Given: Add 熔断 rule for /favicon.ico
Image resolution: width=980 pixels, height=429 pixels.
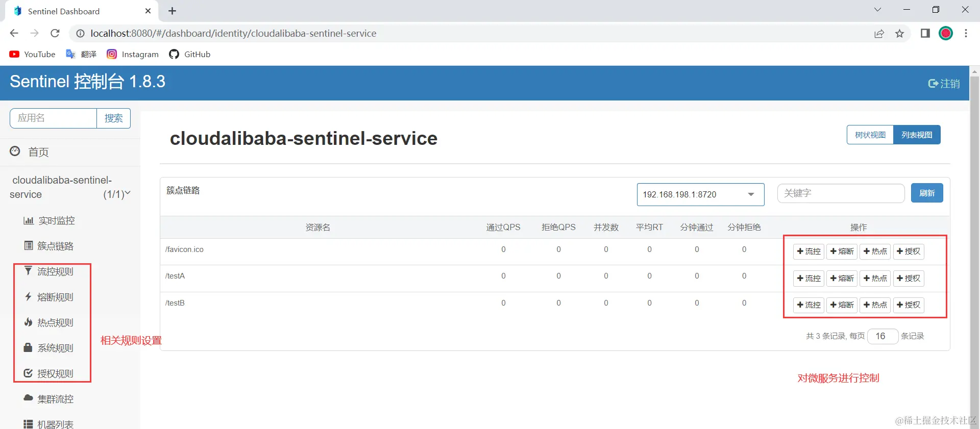Looking at the screenshot, I should point(842,251).
